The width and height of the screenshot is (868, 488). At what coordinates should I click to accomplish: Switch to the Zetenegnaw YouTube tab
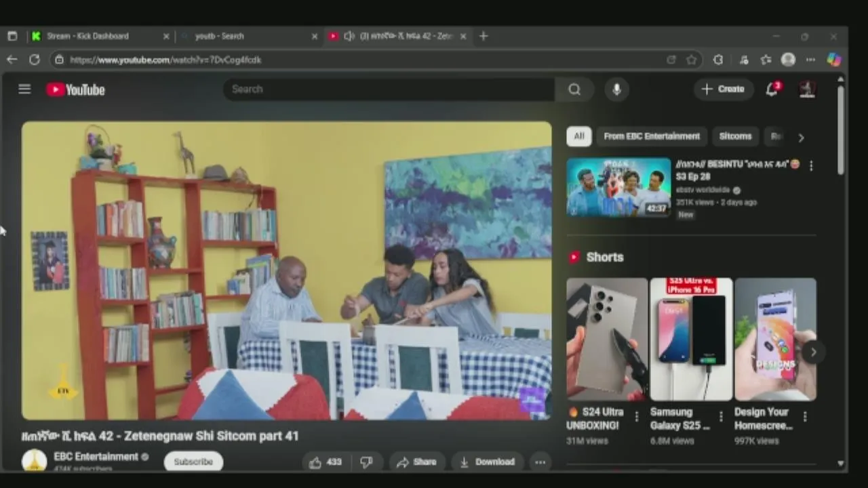[x=397, y=36]
